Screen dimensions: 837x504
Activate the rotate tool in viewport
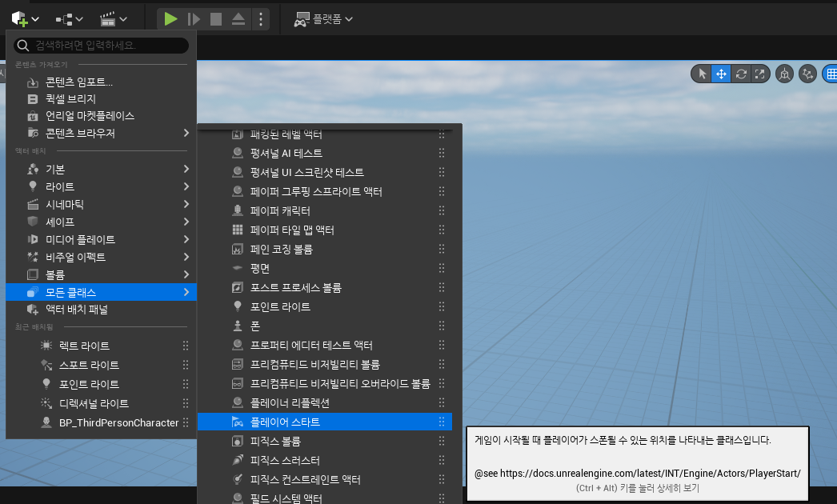741,74
